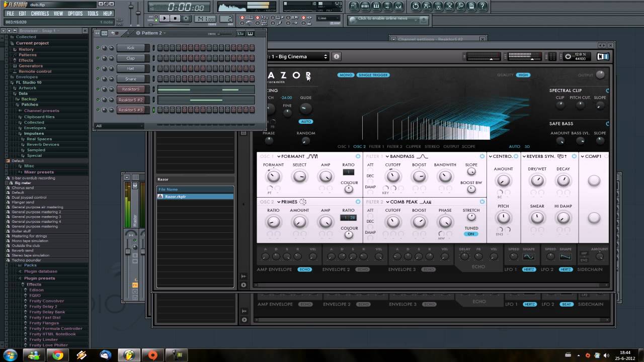Select the Kick channel button
Viewport: 644px width, 362px height.
pos(131,48)
